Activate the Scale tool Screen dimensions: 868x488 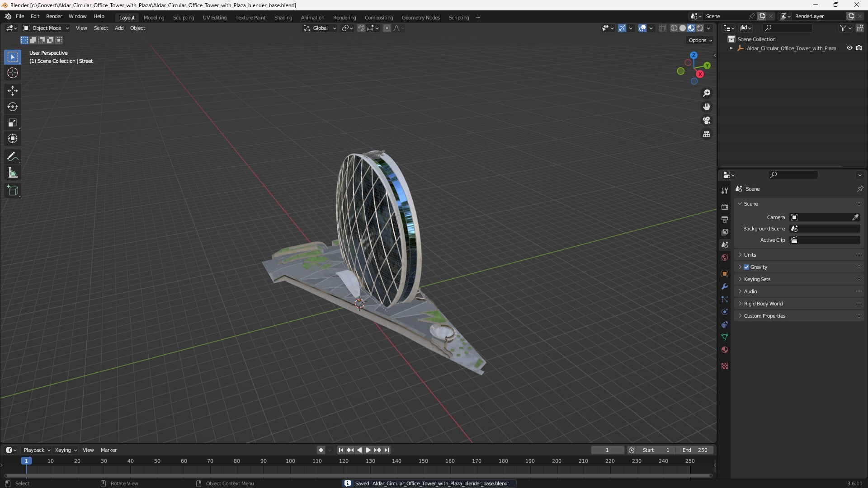tap(13, 122)
